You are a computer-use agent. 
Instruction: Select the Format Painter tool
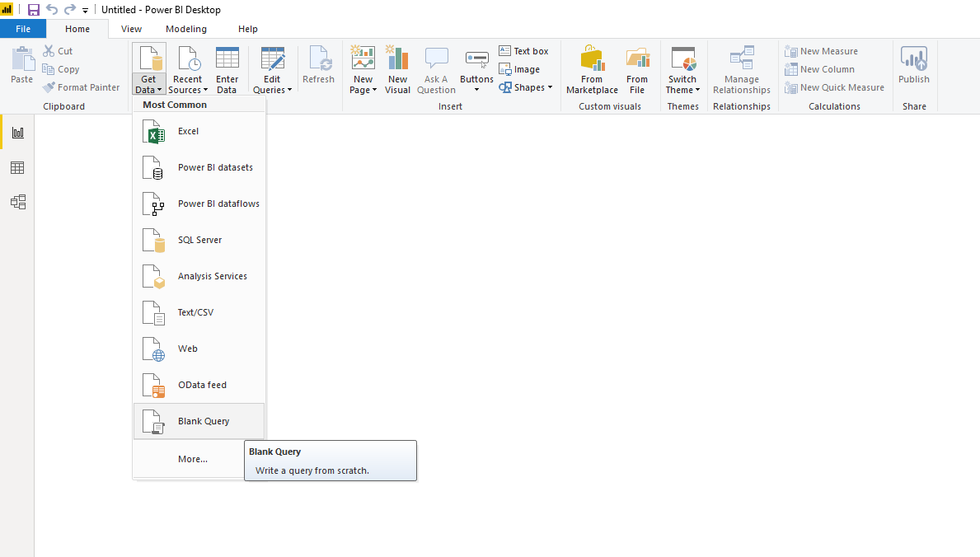click(x=82, y=87)
